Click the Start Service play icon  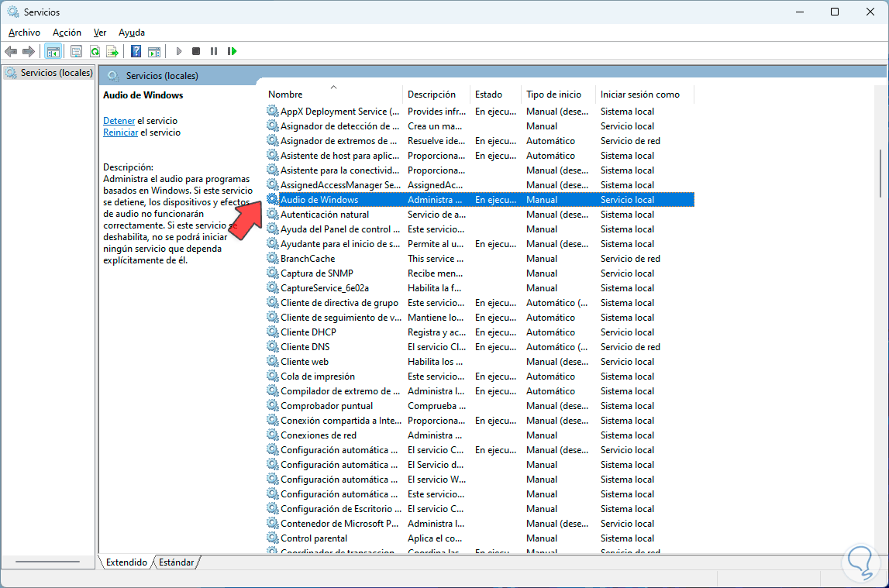pyautogui.click(x=178, y=52)
